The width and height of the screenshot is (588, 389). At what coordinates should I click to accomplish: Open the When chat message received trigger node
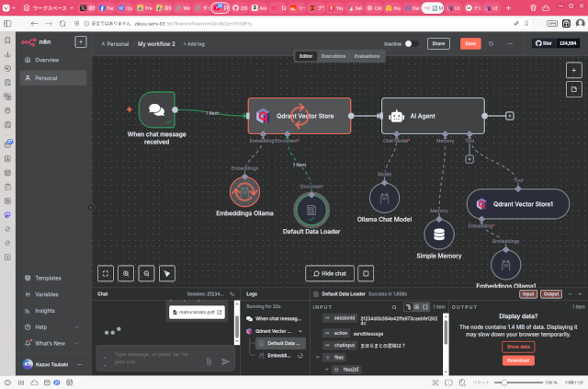(157, 110)
